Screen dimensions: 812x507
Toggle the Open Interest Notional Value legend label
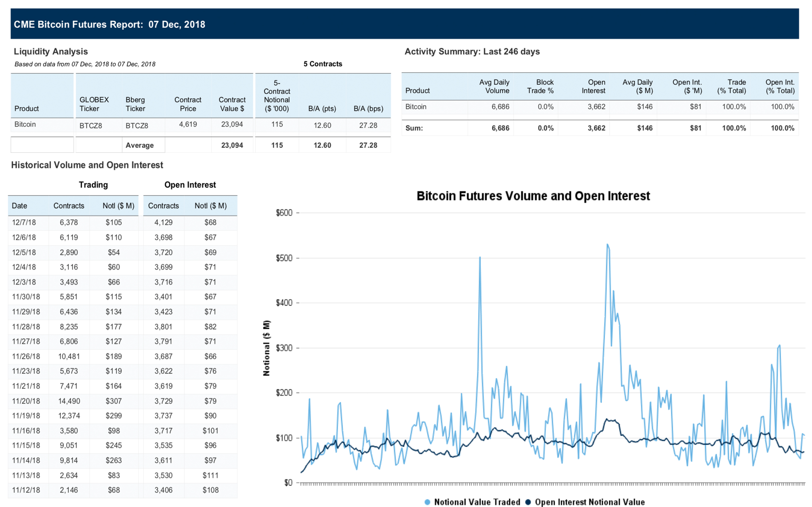(589, 502)
